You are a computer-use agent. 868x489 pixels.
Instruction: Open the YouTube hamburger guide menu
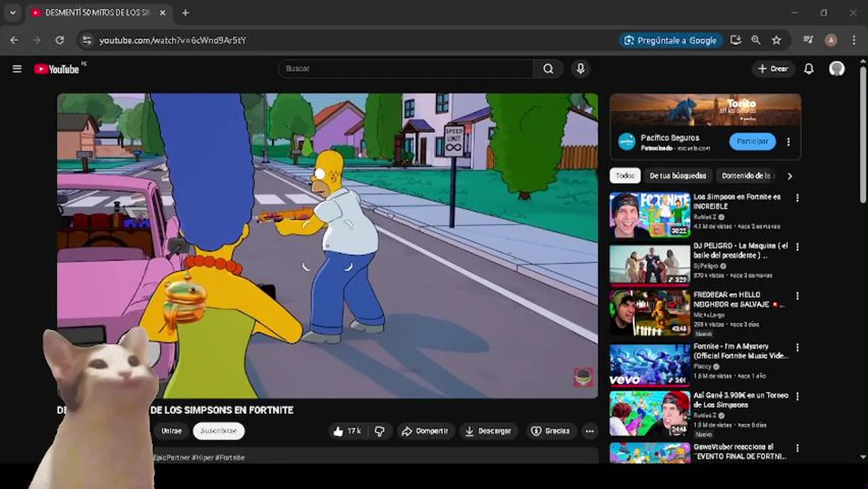tap(17, 69)
